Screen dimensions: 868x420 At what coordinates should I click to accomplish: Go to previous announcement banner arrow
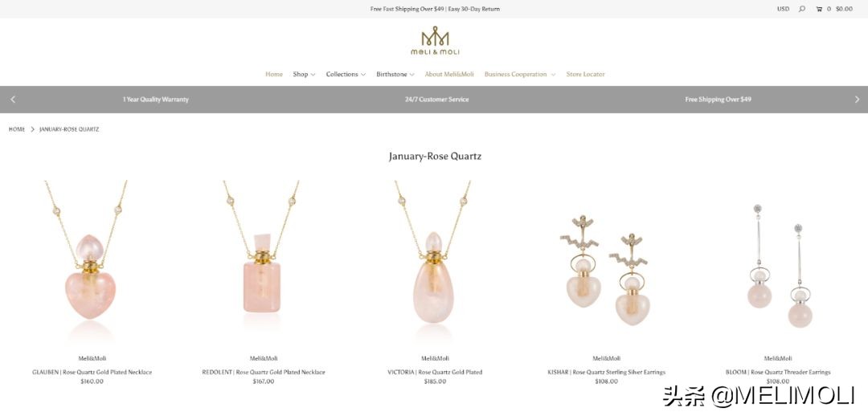(14, 100)
